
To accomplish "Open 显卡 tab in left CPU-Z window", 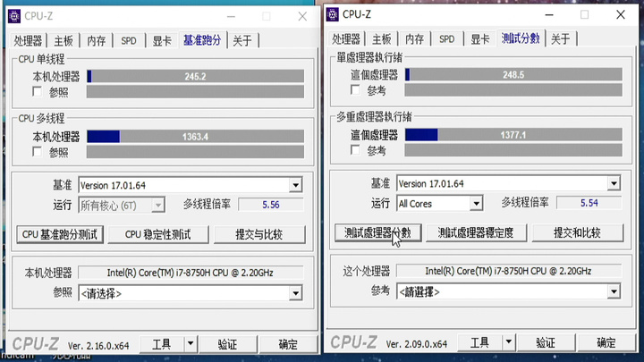I will (162, 40).
